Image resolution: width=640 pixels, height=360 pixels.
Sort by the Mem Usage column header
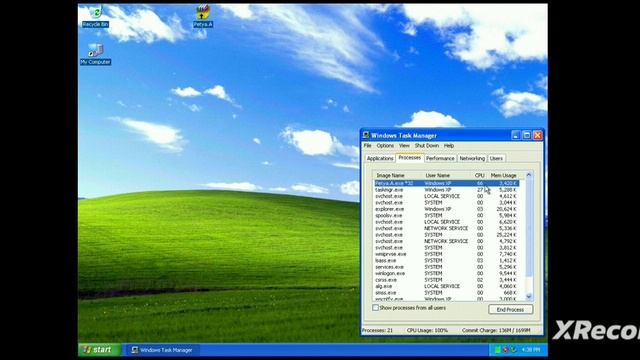point(503,176)
